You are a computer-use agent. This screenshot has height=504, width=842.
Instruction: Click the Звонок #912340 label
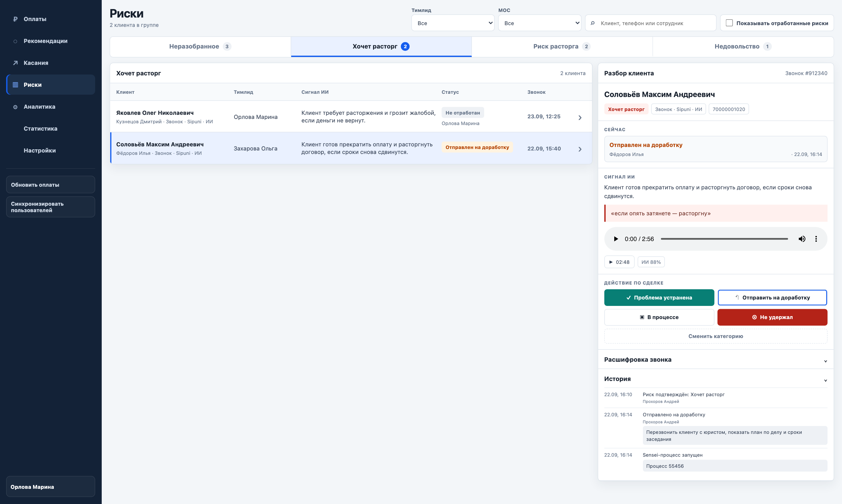point(806,73)
